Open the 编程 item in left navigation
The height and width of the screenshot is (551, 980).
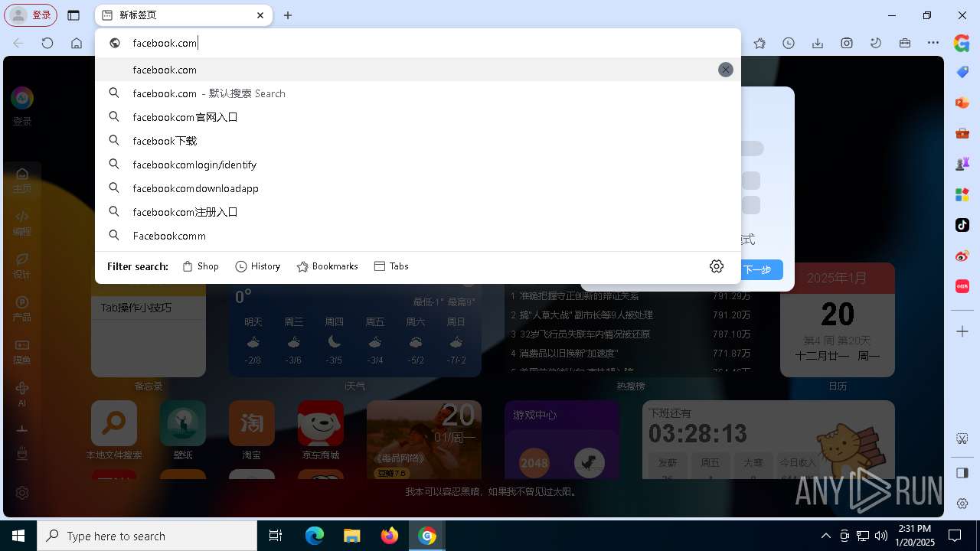(22, 223)
